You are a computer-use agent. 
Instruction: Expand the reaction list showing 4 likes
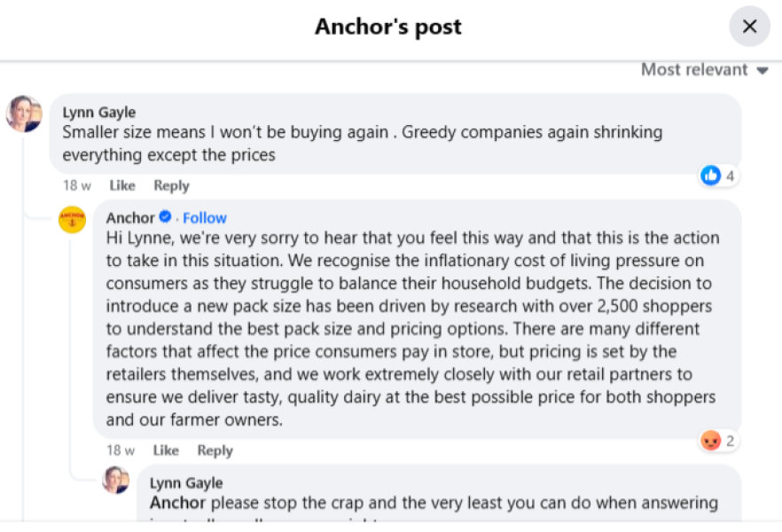point(723,176)
